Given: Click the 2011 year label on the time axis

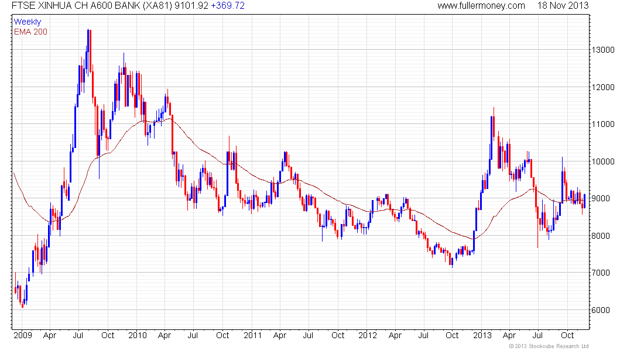Looking at the screenshot, I should 252,335.
